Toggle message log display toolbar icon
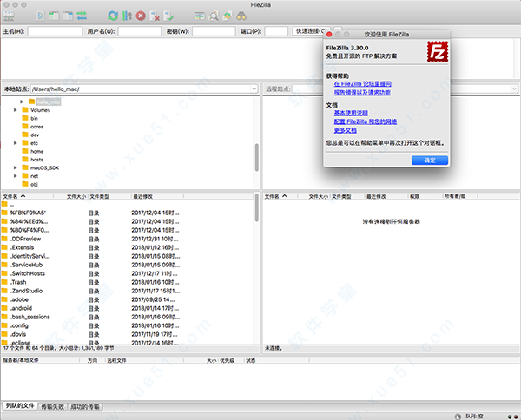This screenshot has height=420, width=521. click(x=40, y=16)
